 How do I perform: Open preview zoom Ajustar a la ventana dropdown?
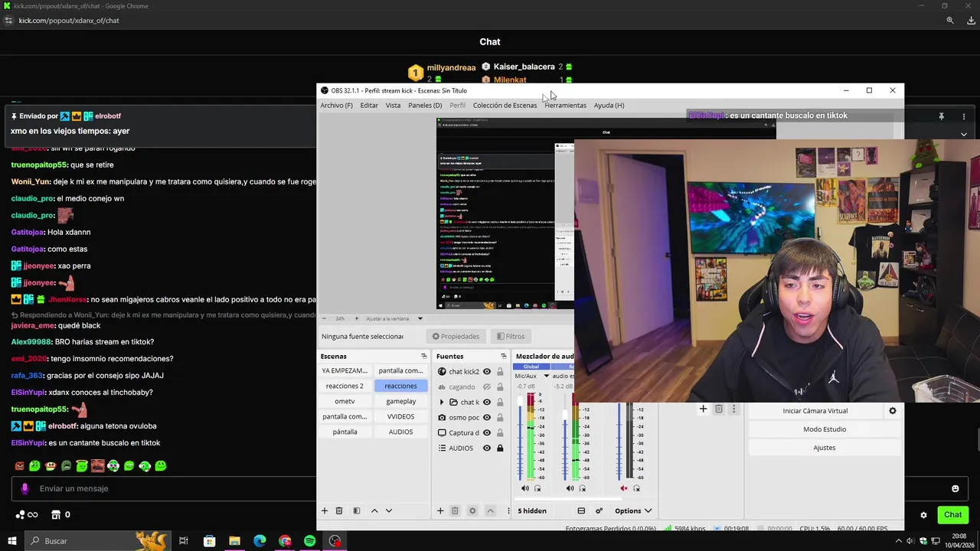[x=420, y=318]
